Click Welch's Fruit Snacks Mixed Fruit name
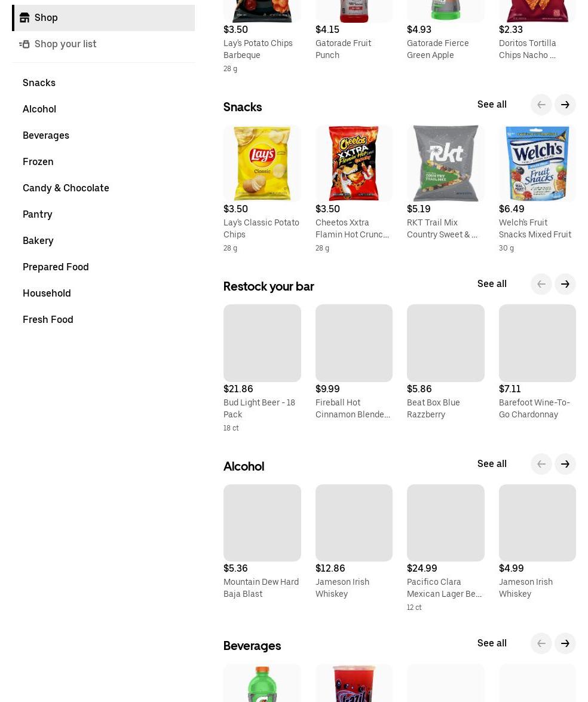The image size is (588, 702). click(535, 228)
